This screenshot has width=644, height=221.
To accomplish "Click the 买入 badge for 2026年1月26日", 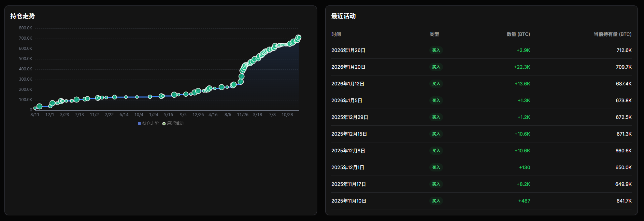I will 436,50.
